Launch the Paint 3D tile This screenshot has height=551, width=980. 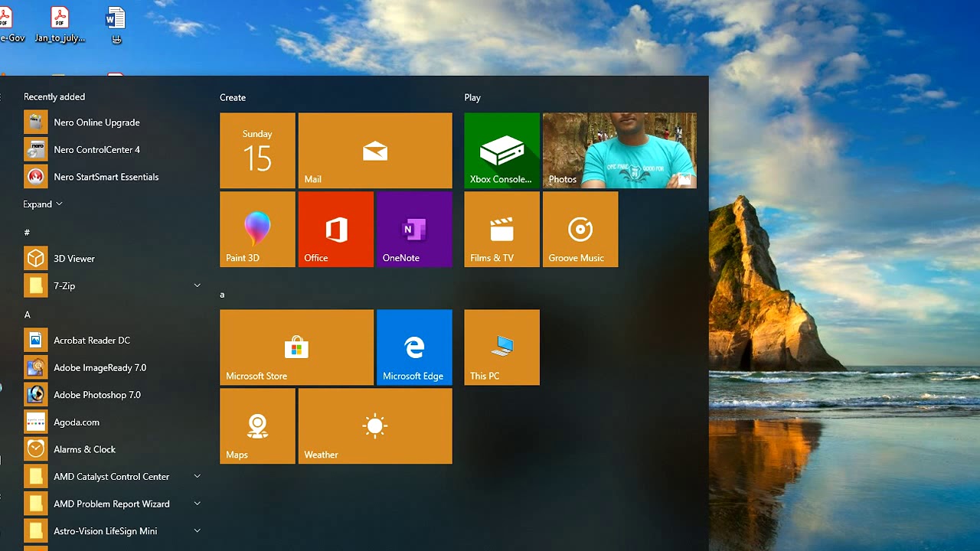click(257, 230)
